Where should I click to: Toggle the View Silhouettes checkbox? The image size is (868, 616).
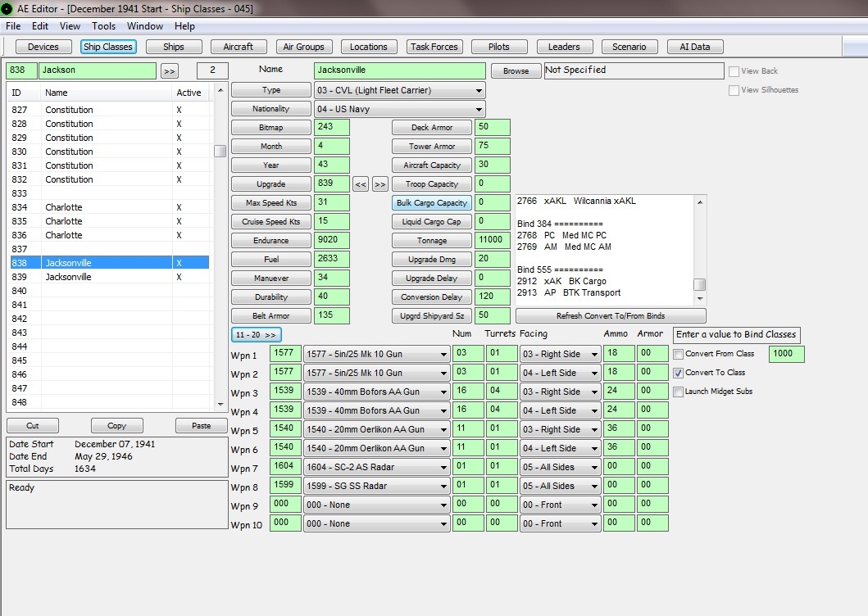734,90
